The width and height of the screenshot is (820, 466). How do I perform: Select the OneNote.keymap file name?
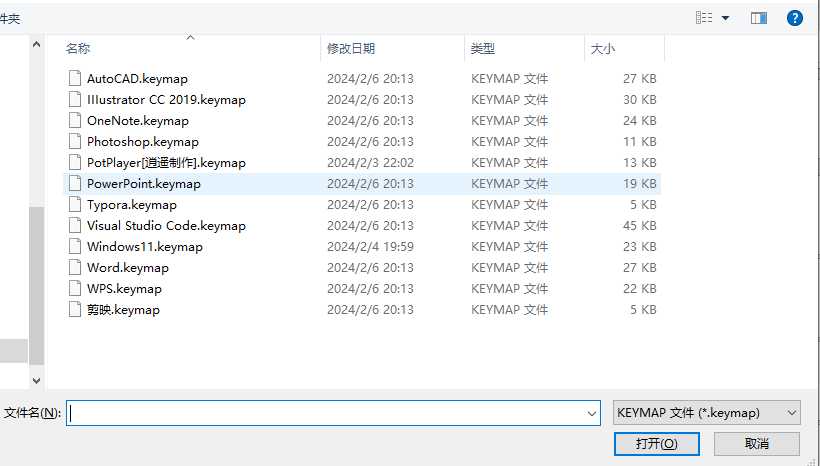point(138,120)
